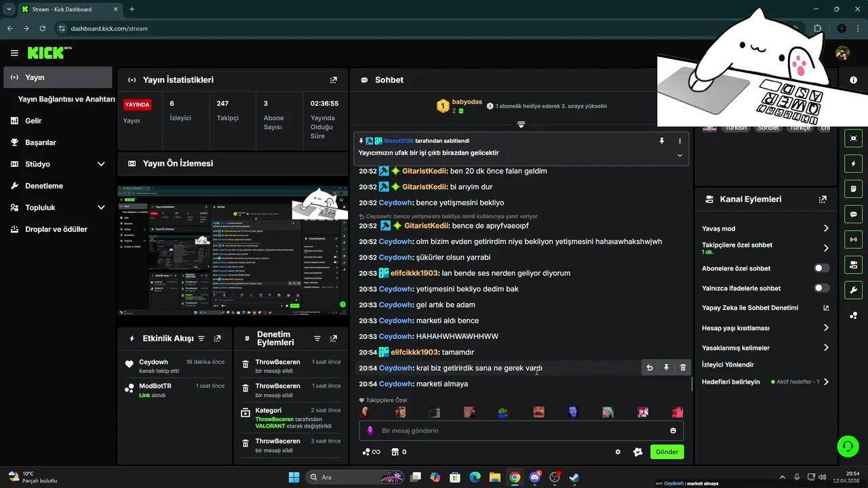Click the green Gönder button
868x488 pixels.
(x=667, y=452)
